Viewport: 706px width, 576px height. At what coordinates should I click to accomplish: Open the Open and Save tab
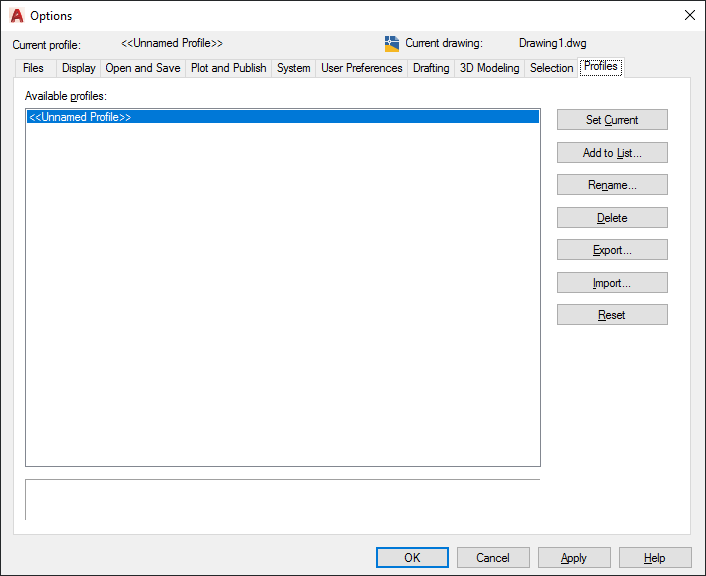(143, 68)
